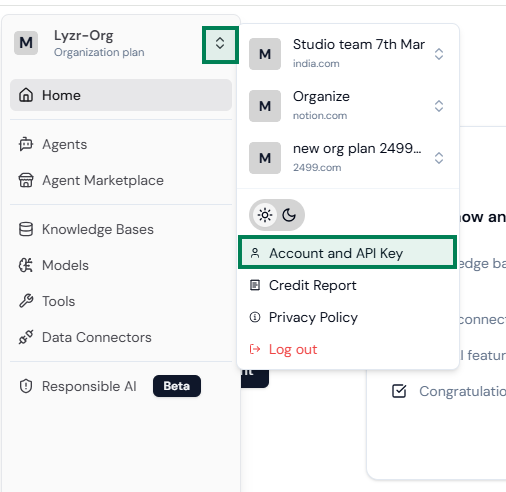The image size is (506, 492).
Task: Click the Agents robot icon
Action: point(26,144)
